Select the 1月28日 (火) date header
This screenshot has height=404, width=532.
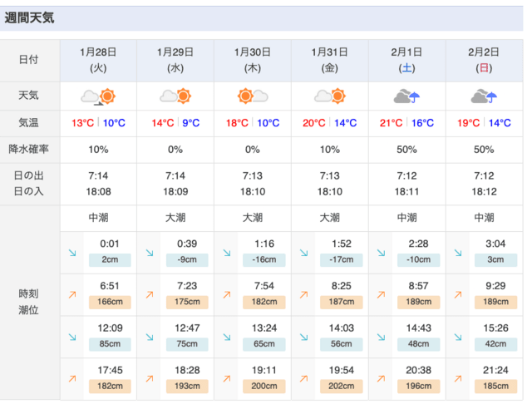(98, 60)
